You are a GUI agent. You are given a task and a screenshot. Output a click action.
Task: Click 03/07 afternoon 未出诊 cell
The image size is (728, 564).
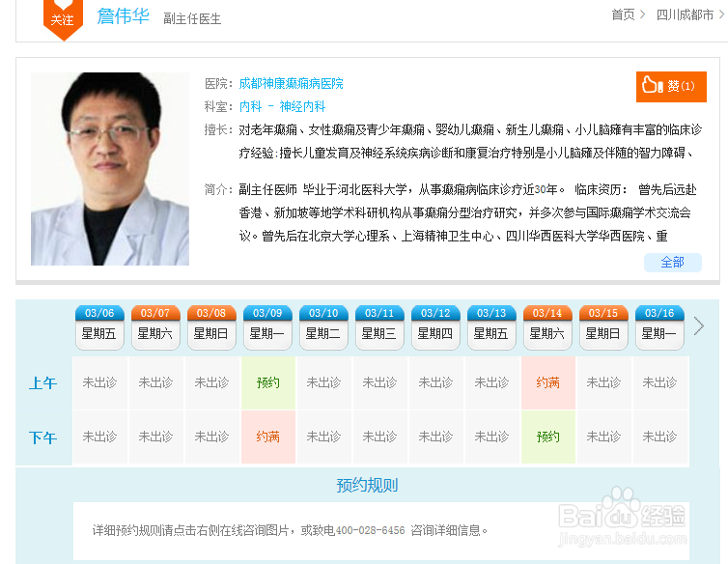[x=156, y=437]
